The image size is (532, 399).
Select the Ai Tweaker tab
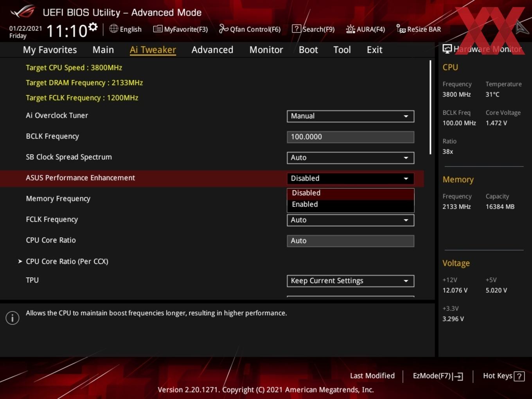tap(153, 50)
